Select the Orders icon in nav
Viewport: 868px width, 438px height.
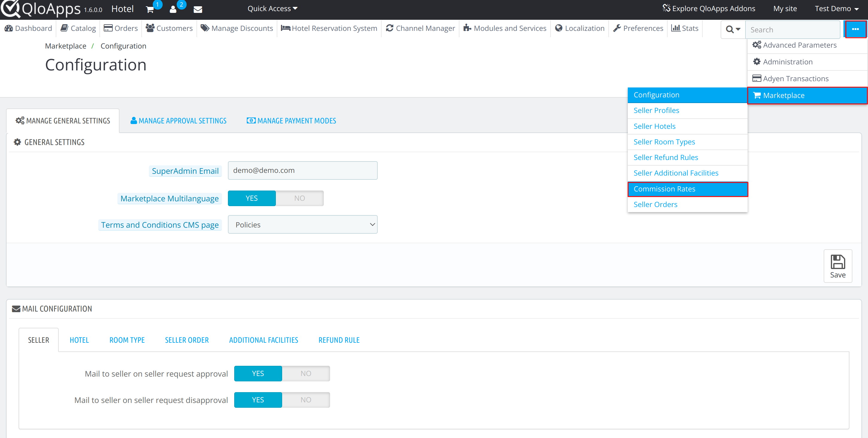point(108,29)
